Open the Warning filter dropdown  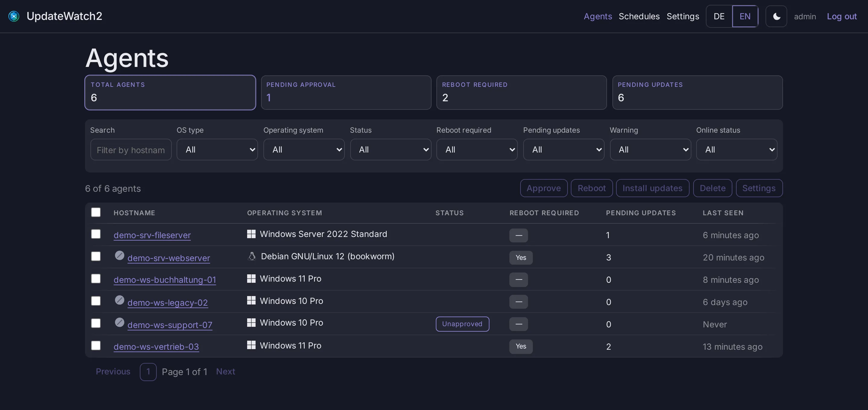tap(650, 149)
